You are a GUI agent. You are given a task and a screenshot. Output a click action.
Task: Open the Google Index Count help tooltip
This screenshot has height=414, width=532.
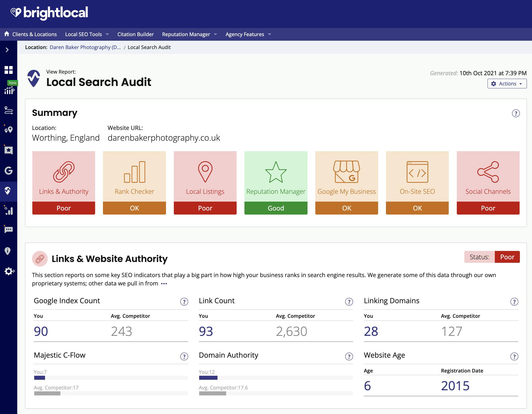[184, 302]
